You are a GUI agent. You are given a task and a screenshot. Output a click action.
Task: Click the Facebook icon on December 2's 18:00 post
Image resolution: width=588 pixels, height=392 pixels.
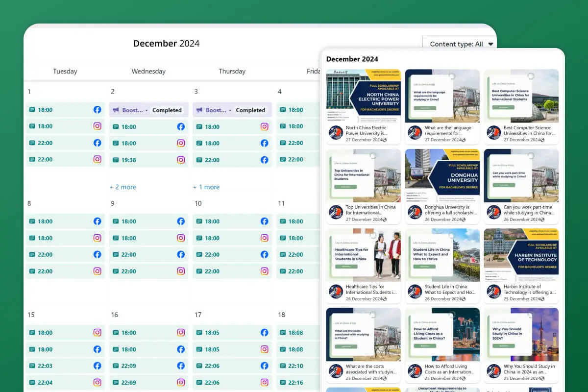(181, 126)
